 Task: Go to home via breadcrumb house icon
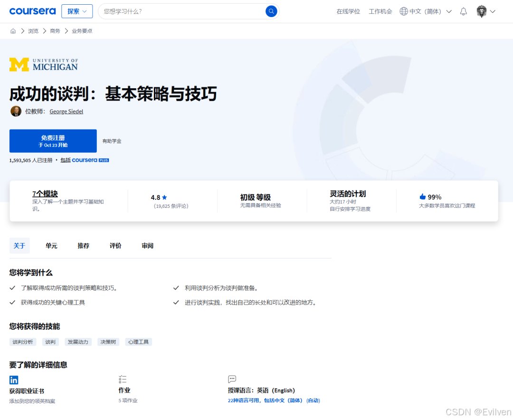[x=13, y=31]
